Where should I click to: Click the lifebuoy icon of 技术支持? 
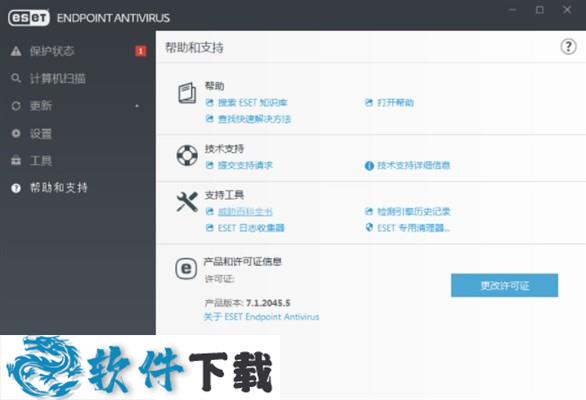pyautogui.click(x=187, y=155)
